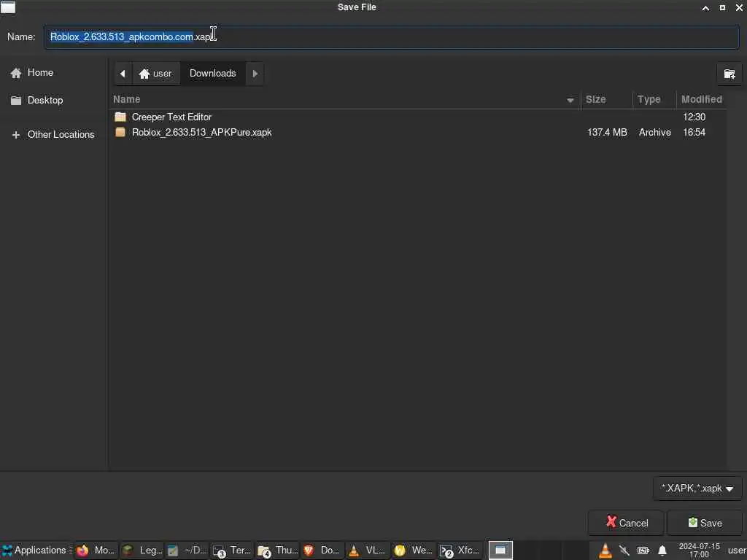Open the *.XAPK,*.xapk file filter dropdown
747x560 pixels.
coord(697,489)
